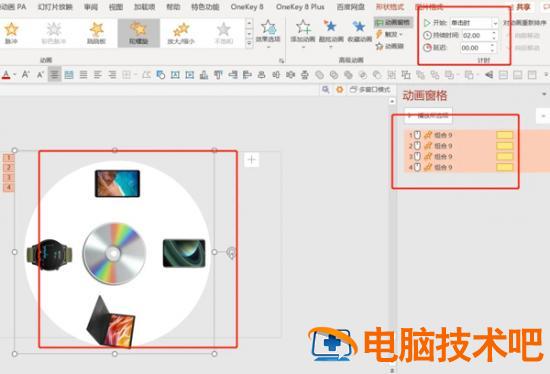This screenshot has height=374, width=550.
Task: Open the animation pane options arrow
Action: coord(544,94)
